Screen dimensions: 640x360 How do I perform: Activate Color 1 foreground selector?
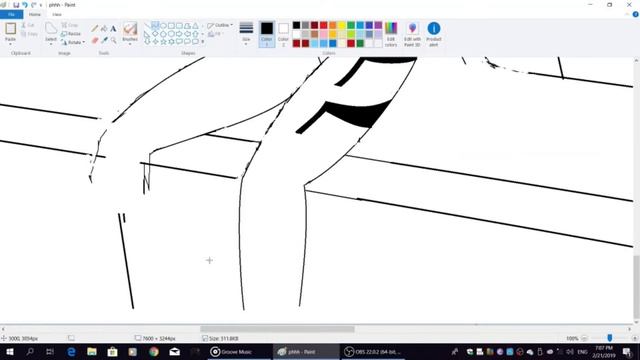(267, 34)
